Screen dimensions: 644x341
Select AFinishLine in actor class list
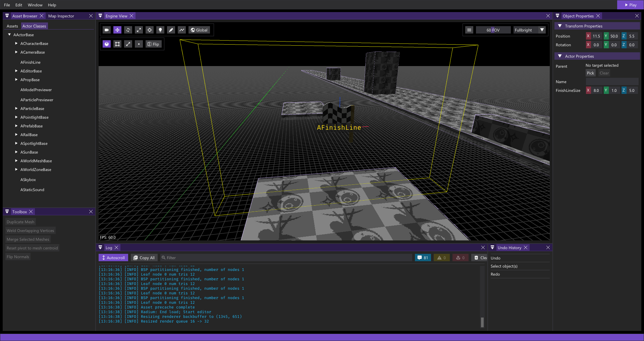pyautogui.click(x=30, y=62)
